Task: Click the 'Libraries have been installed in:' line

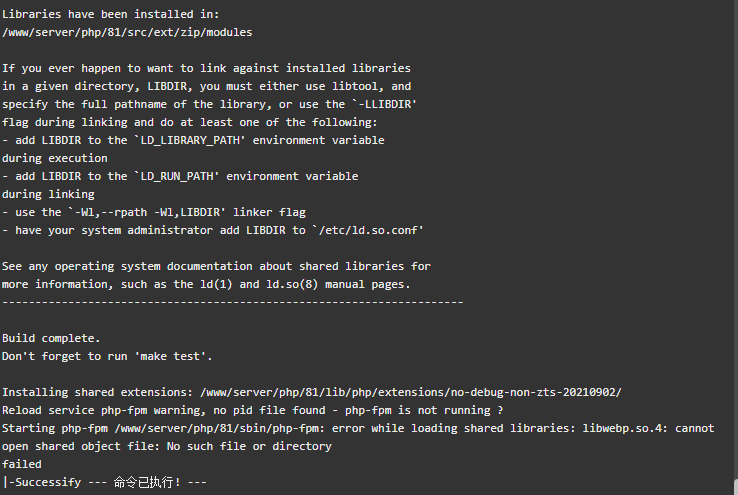Action: pos(111,15)
